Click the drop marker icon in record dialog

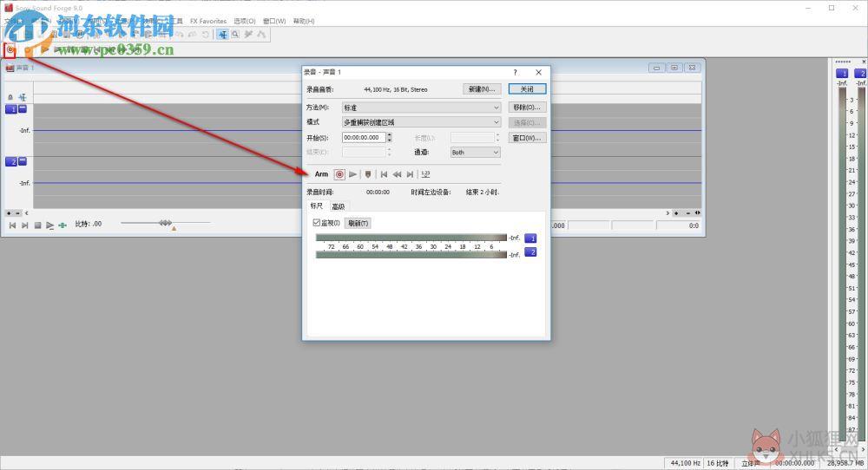click(367, 174)
